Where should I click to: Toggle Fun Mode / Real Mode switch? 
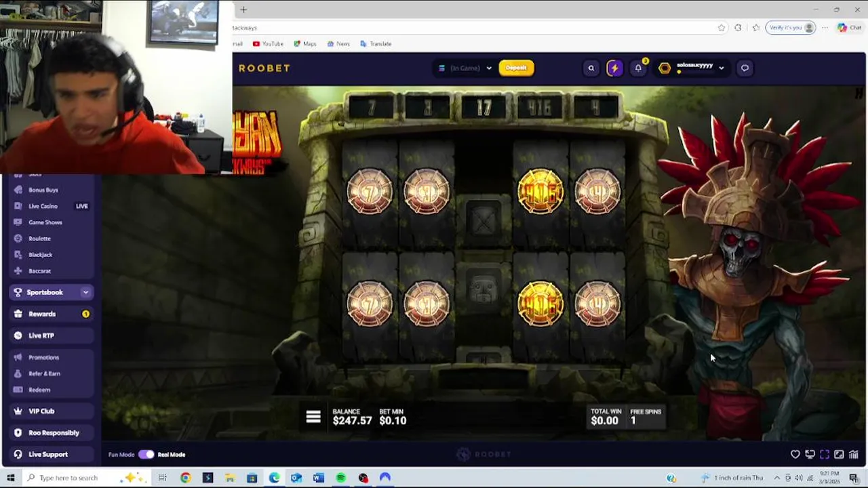point(146,455)
